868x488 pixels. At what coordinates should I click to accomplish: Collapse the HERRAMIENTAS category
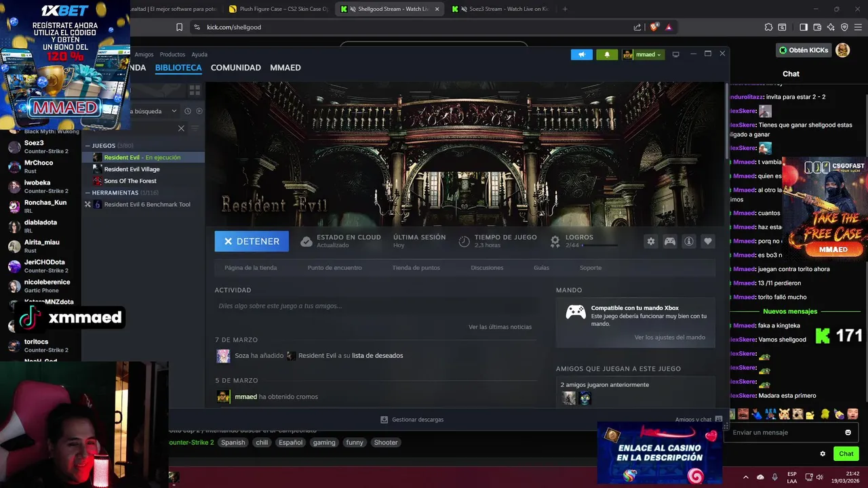(x=87, y=192)
